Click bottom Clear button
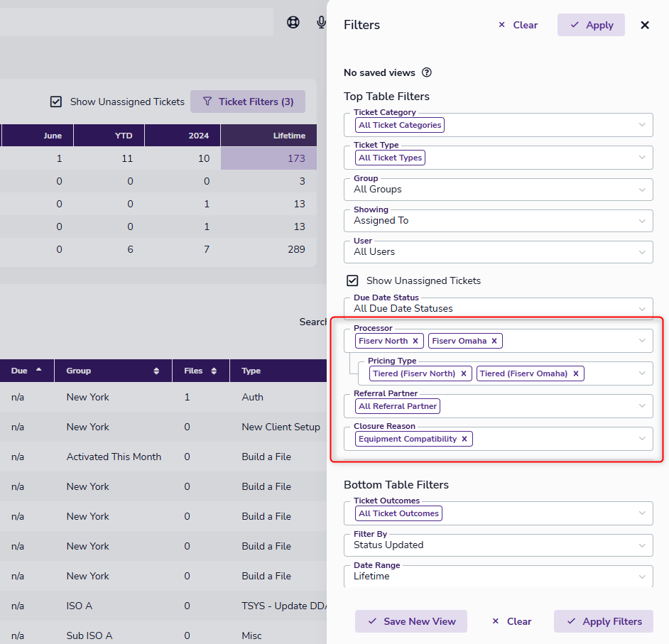669x644 pixels. click(511, 621)
